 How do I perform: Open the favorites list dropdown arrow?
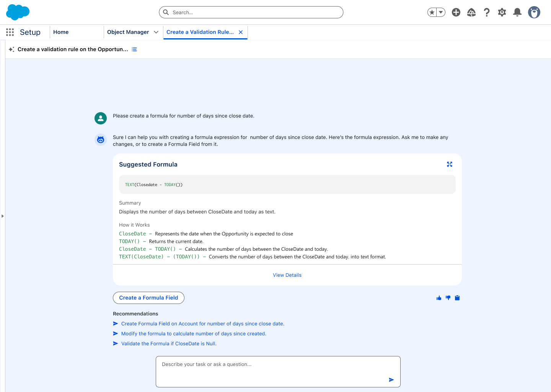(x=441, y=12)
